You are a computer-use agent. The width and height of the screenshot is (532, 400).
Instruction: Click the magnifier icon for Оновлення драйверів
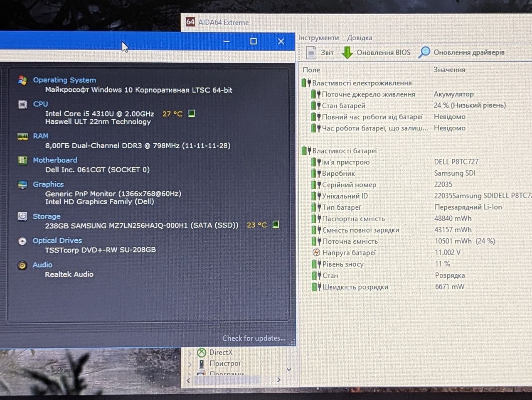pos(424,52)
